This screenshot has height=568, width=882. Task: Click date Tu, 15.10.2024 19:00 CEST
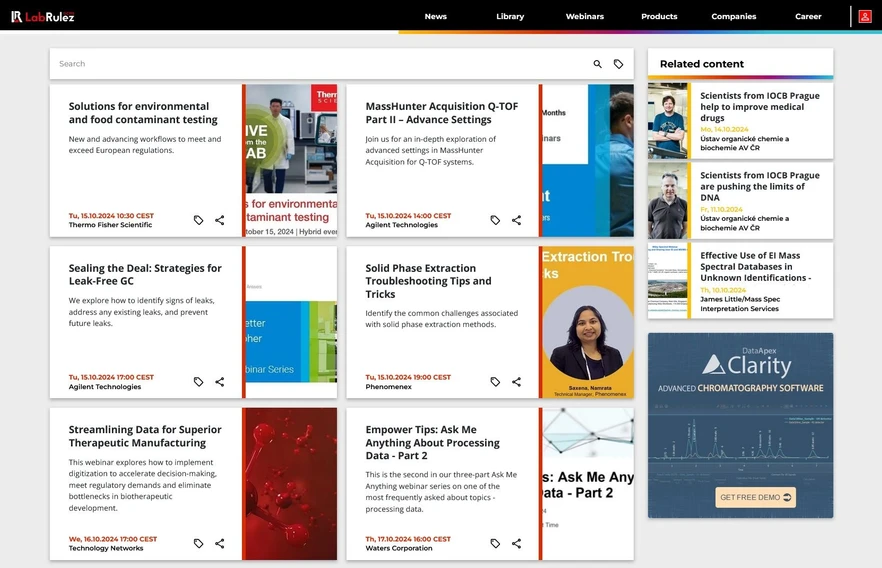tap(408, 377)
